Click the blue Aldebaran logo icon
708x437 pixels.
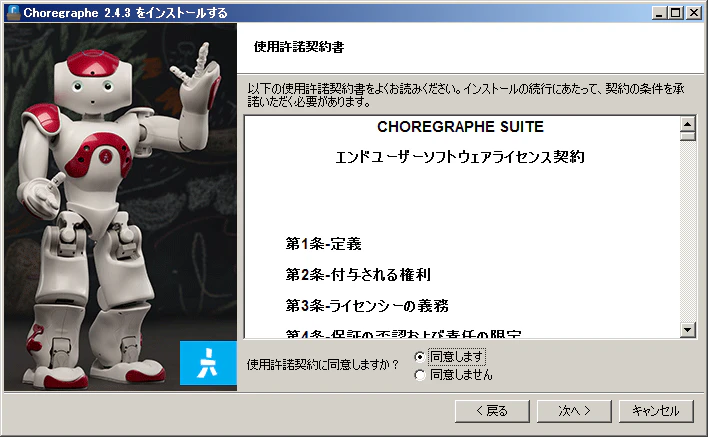[x=208, y=363]
